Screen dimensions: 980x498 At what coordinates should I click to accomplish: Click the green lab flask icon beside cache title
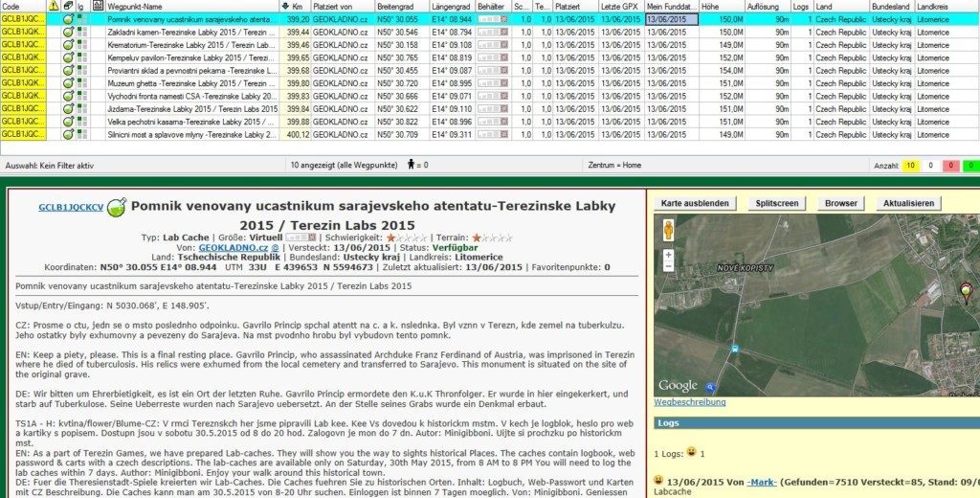coord(116,207)
